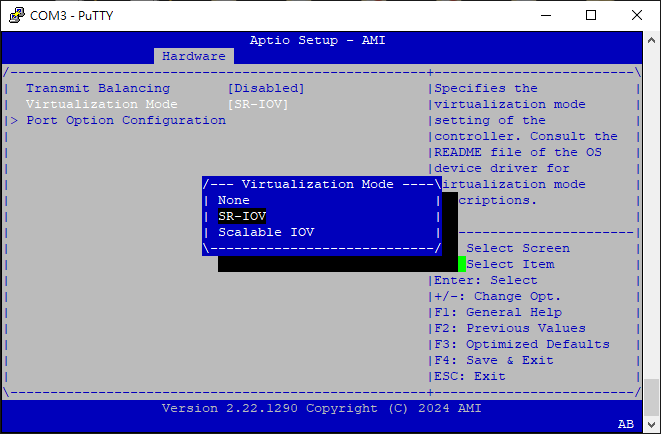661x434 pixels.
Task: Select the Transmit Balancing setting label
Action: point(98,88)
